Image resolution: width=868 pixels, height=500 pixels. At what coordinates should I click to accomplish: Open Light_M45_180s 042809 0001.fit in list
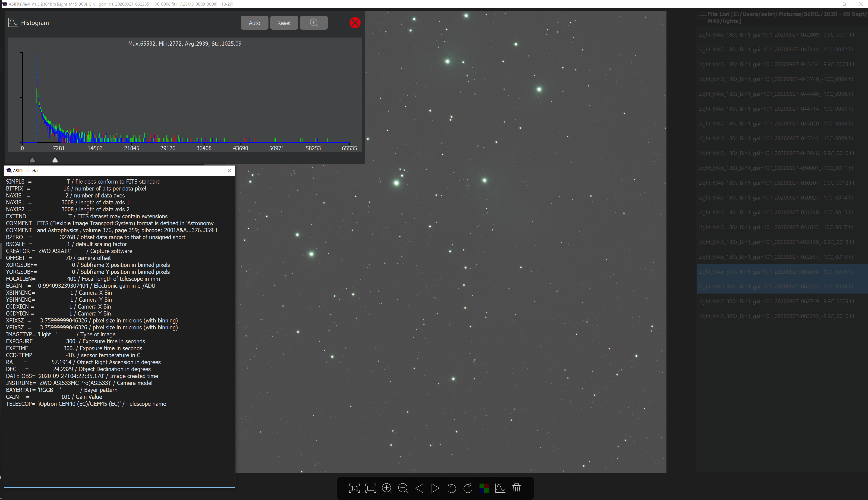pyautogui.click(x=776, y=35)
